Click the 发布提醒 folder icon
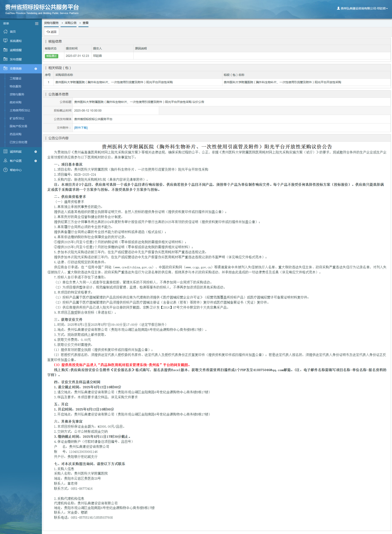The image size is (392, 534). 5,59
